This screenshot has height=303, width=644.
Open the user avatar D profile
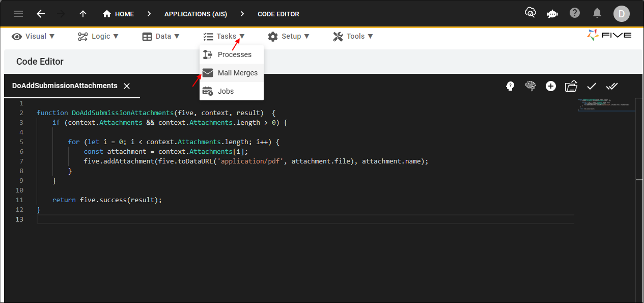tap(621, 14)
